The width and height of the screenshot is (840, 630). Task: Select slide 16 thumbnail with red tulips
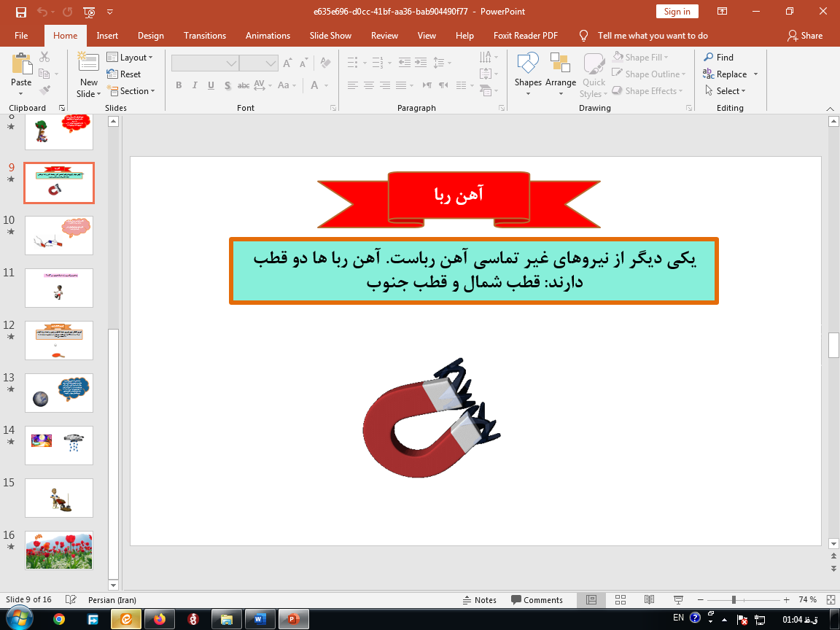coord(59,551)
